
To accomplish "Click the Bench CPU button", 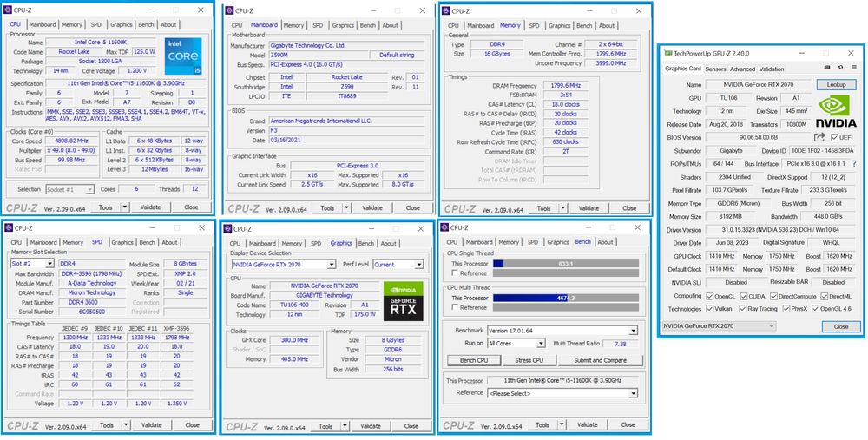I will tap(473, 360).
